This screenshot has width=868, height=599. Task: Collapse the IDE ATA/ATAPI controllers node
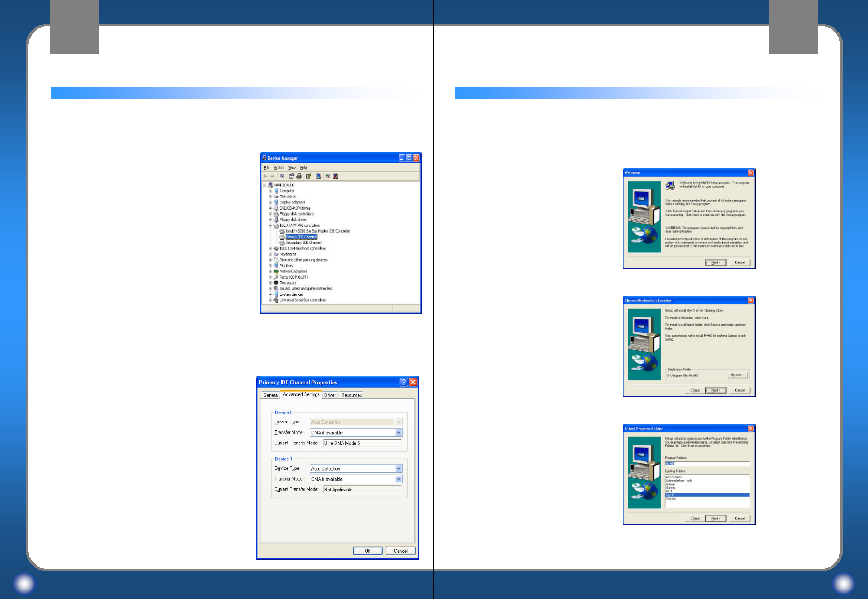click(270, 225)
